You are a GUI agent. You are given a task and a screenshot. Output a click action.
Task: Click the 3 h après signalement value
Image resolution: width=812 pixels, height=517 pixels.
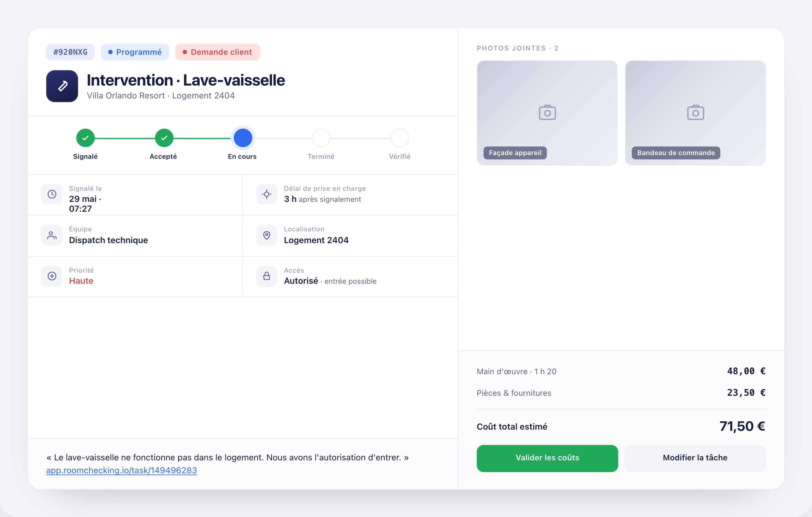[x=322, y=199]
